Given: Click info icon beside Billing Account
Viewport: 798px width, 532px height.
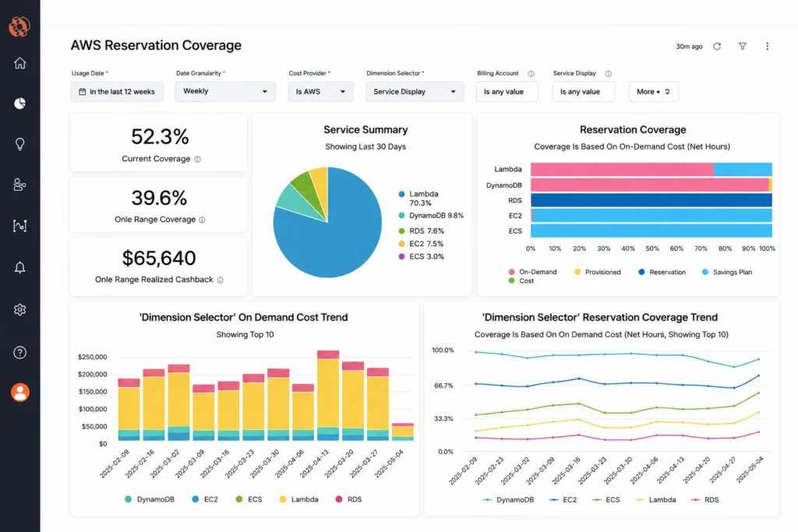Looking at the screenshot, I should click(x=531, y=74).
